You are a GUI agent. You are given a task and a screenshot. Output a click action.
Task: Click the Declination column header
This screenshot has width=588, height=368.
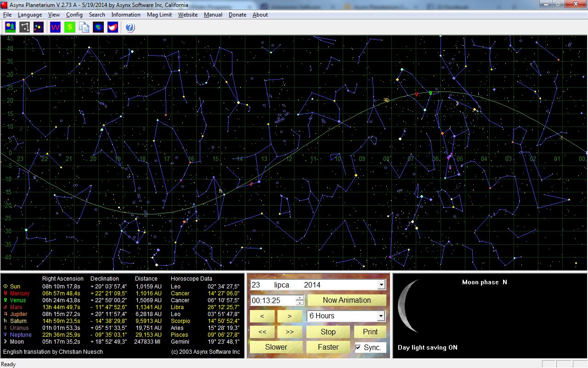pyautogui.click(x=105, y=279)
